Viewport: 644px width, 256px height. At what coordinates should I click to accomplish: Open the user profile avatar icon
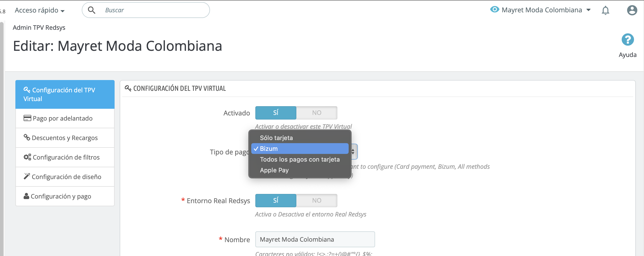632,10
